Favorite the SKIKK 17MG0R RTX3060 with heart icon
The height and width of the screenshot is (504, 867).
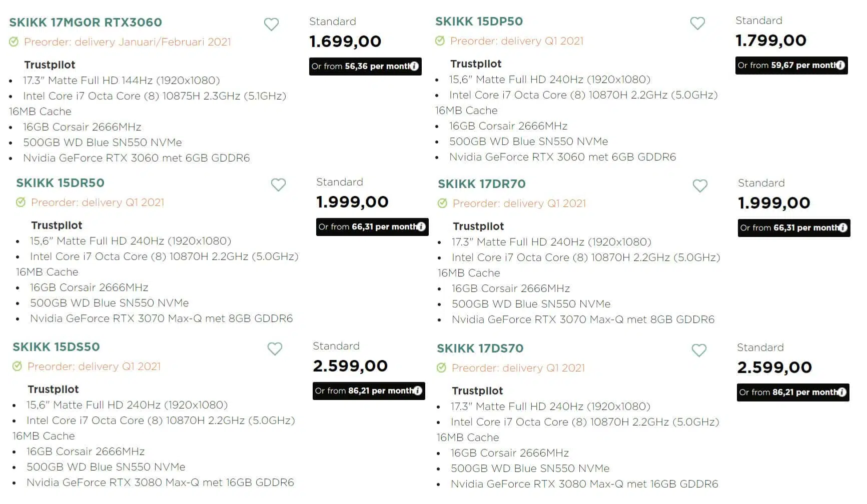pos(271,24)
